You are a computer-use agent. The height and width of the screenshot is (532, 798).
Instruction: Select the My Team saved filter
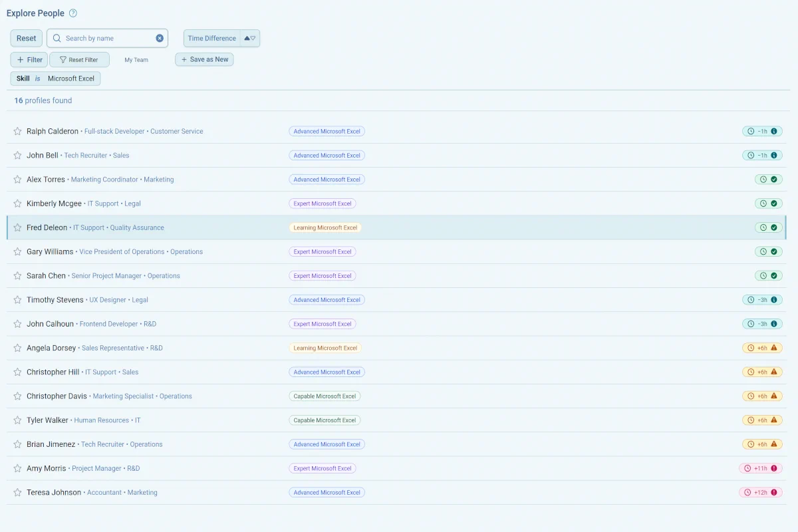(x=136, y=60)
